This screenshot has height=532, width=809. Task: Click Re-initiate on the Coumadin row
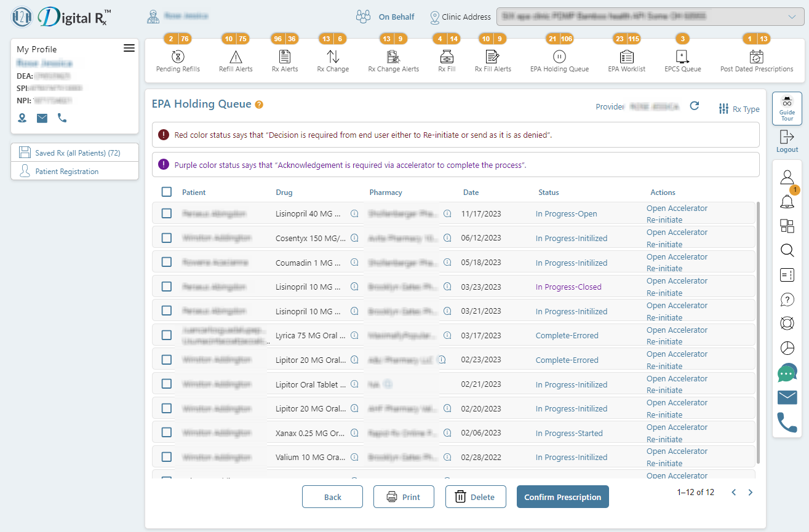pyautogui.click(x=664, y=268)
